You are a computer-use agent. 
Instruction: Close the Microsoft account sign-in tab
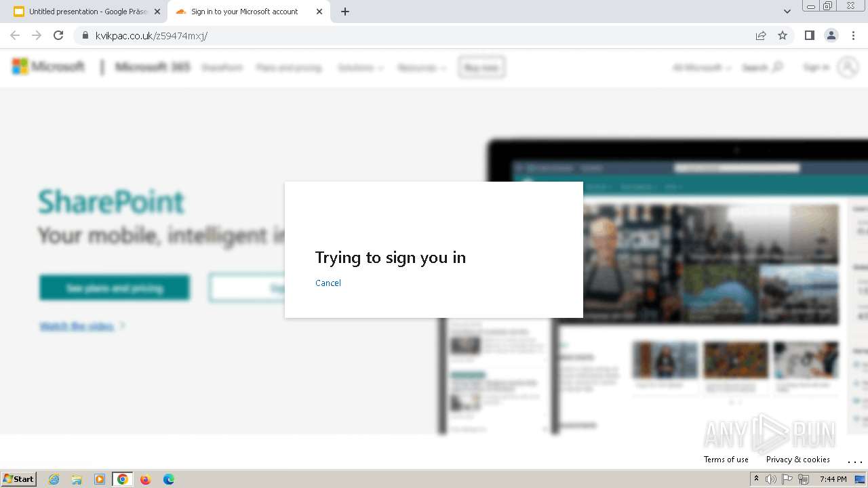point(319,12)
